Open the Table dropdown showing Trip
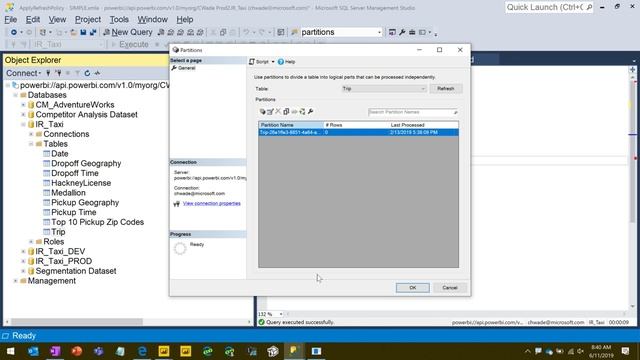The image size is (640, 360). pos(384,89)
